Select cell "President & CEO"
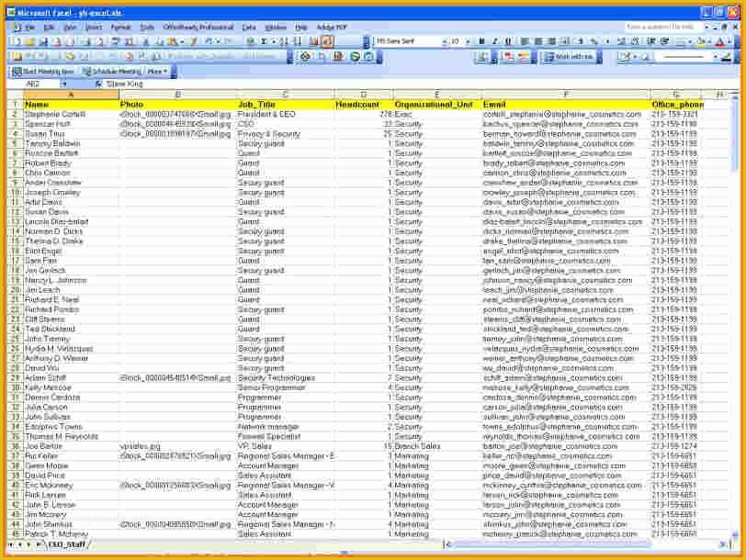The image size is (746, 560). [285, 115]
